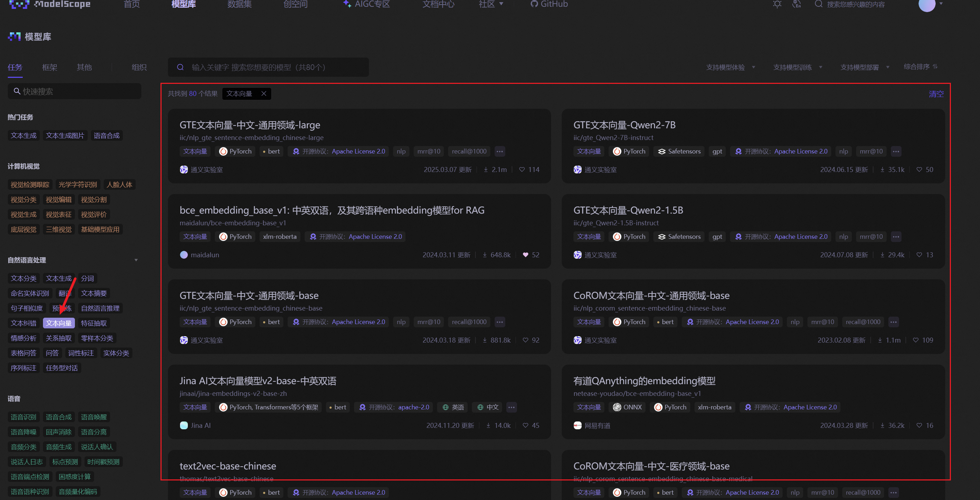
Task: Open the text2vec-base-chinese model title
Action: pos(228,466)
